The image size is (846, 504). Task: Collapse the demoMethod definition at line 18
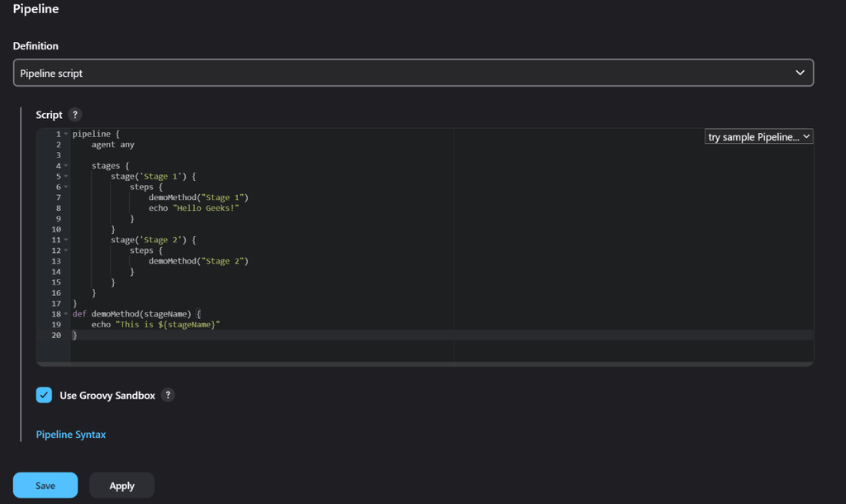(x=66, y=315)
